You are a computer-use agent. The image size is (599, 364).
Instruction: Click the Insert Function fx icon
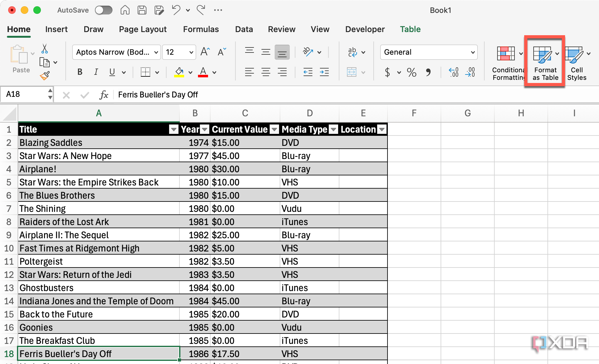pos(104,95)
